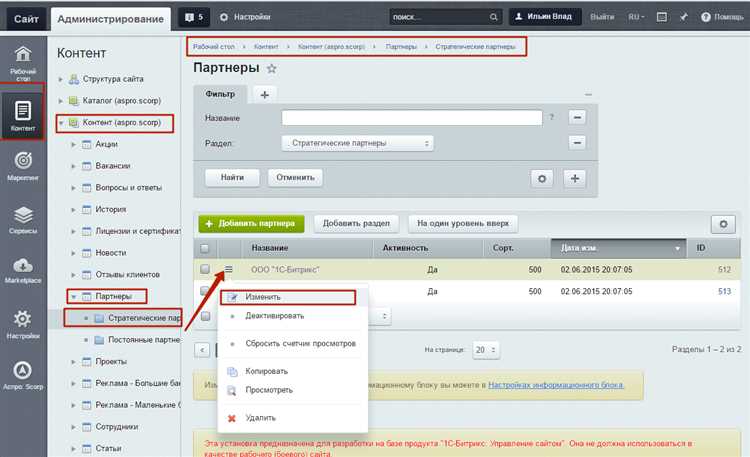Choose Изменить in context menu
Viewport: 750px width, 457px height.
coord(288,297)
